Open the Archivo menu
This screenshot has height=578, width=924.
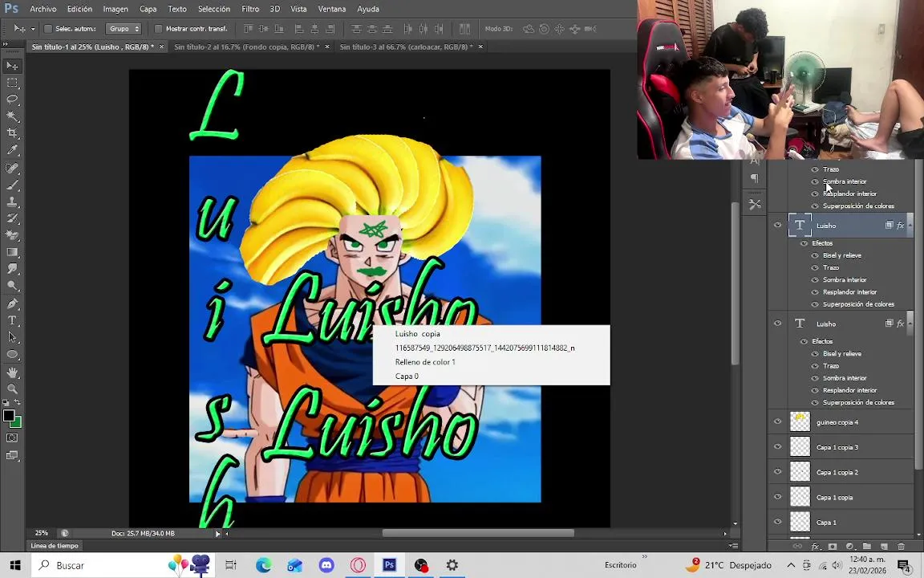43,9
